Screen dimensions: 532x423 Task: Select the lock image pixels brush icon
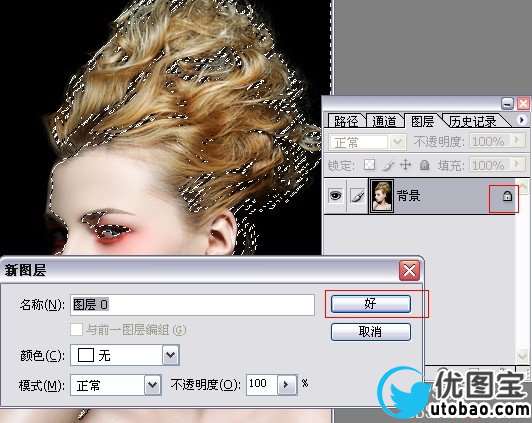(x=388, y=165)
